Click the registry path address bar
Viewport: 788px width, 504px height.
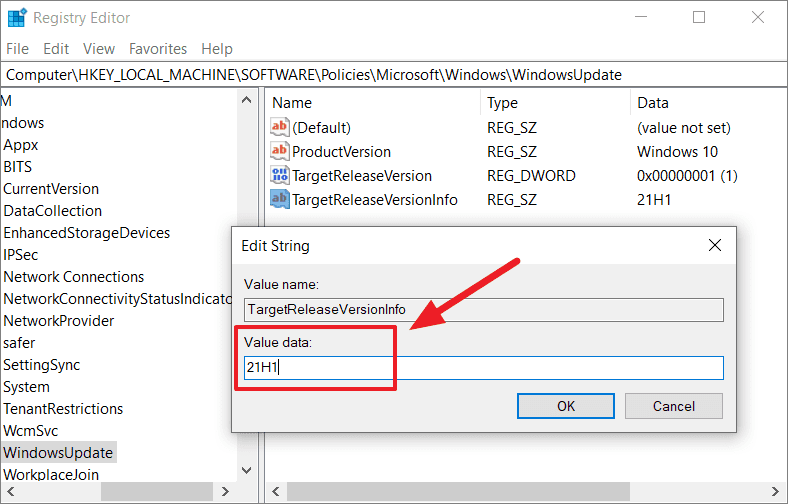394,75
